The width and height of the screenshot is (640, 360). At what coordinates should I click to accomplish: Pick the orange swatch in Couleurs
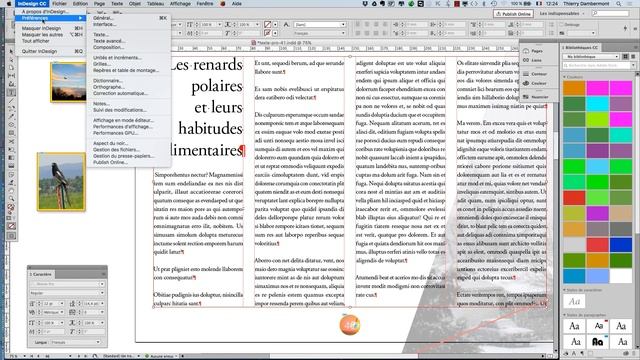tap(574, 88)
